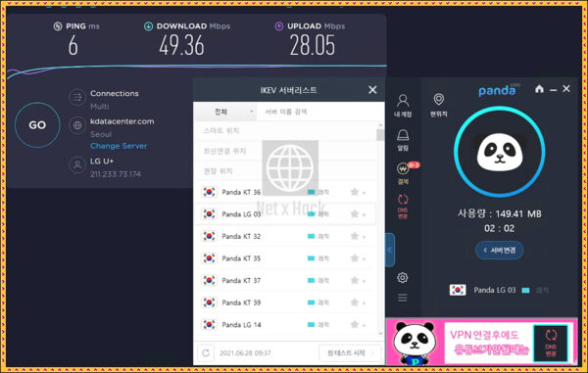Open 내계정 my account icon

point(403,106)
